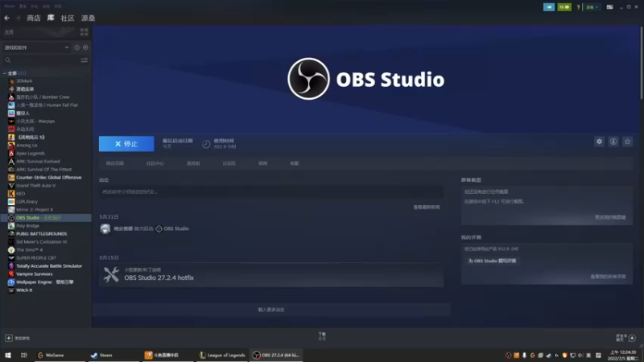
Task: Toggle the recent-activity clock sort icon
Action: coord(76,47)
